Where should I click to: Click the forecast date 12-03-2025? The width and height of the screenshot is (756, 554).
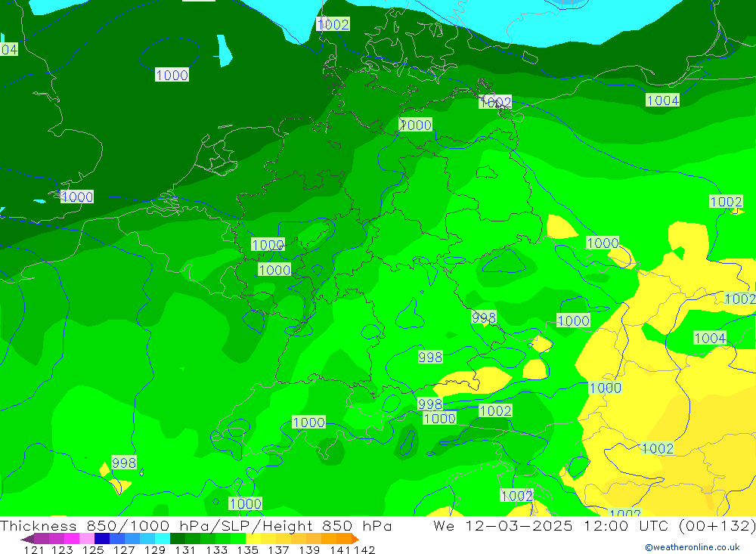[x=519, y=525]
